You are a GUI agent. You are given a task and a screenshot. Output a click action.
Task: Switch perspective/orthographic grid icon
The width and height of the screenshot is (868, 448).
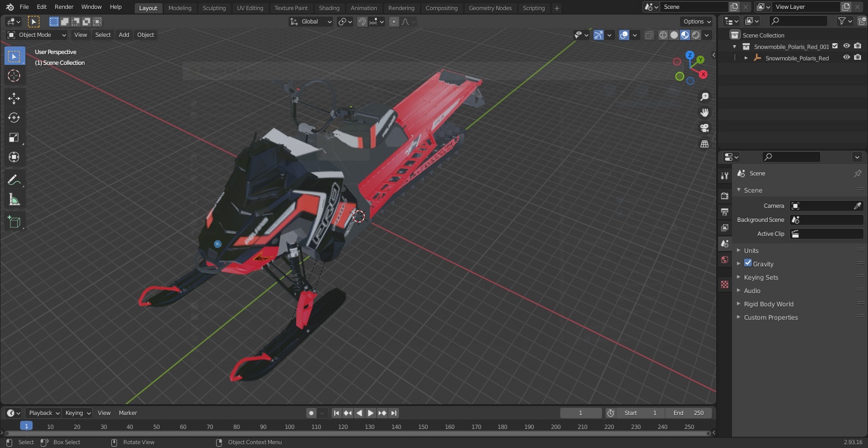point(704,144)
